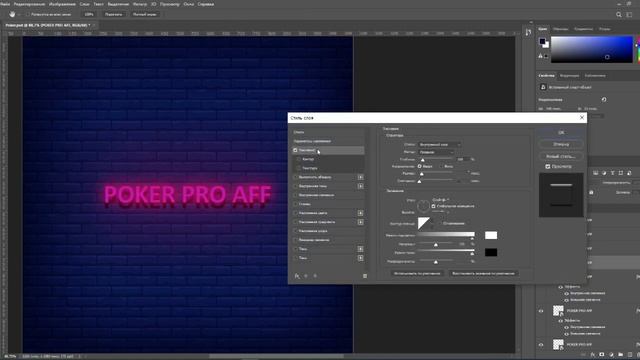640x360 pixels.
Task: Select the Вниз direction radio button
Action: coord(441,167)
